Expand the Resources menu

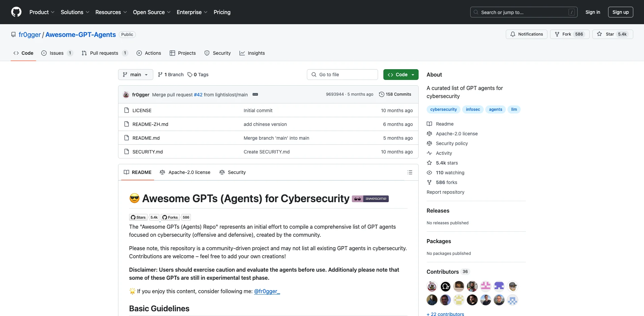click(x=111, y=12)
